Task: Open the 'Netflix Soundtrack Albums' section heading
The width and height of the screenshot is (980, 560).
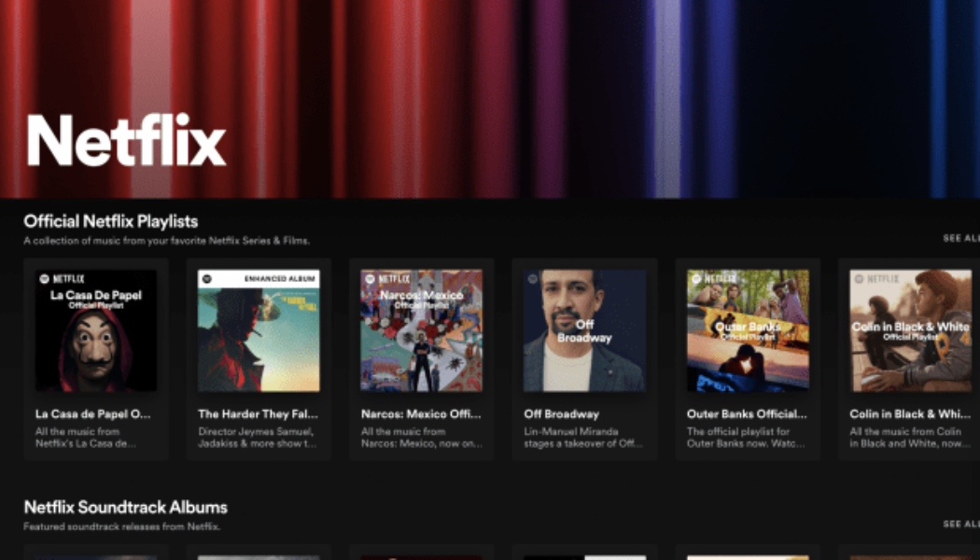Action: point(125,507)
